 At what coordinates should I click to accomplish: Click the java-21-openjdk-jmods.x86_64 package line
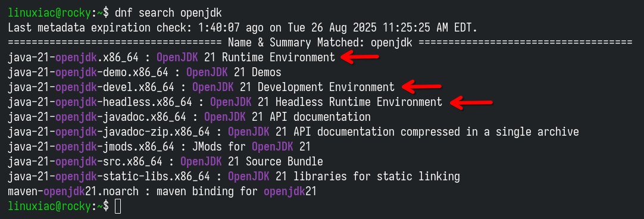pos(160,146)
